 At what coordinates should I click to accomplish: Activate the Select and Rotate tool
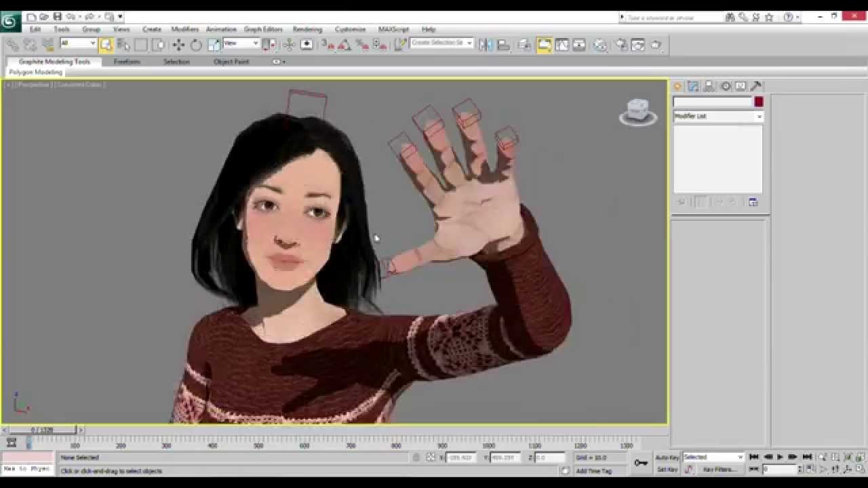pyautogui.click(x=196, y=45)
